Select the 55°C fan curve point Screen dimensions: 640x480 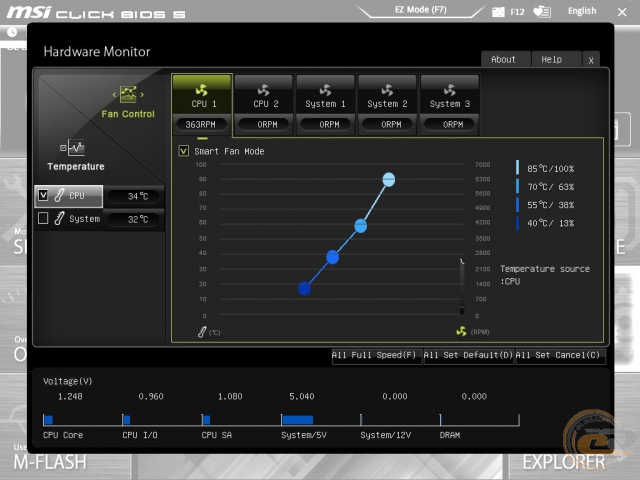332,257
